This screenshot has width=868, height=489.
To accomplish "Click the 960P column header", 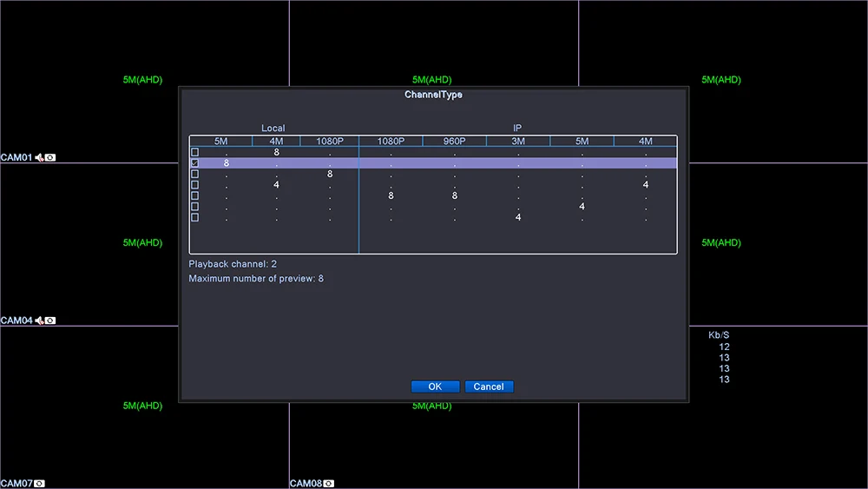I will coord(455,142).
